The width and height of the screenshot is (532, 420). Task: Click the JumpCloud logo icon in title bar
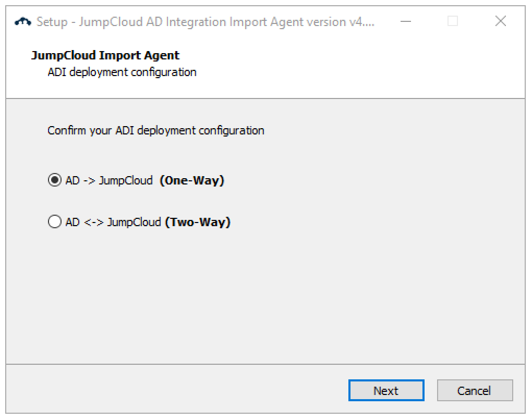pyautogui.click(x=24, y=22)
